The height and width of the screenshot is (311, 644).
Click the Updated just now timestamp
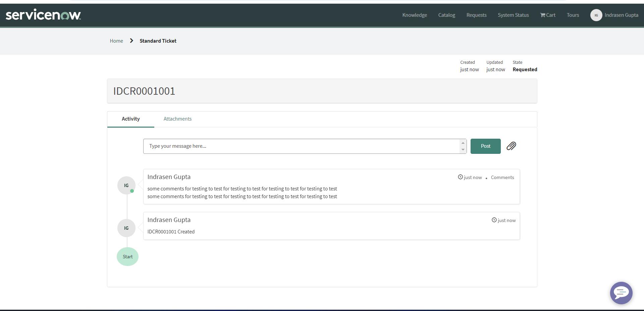[495, 70]
